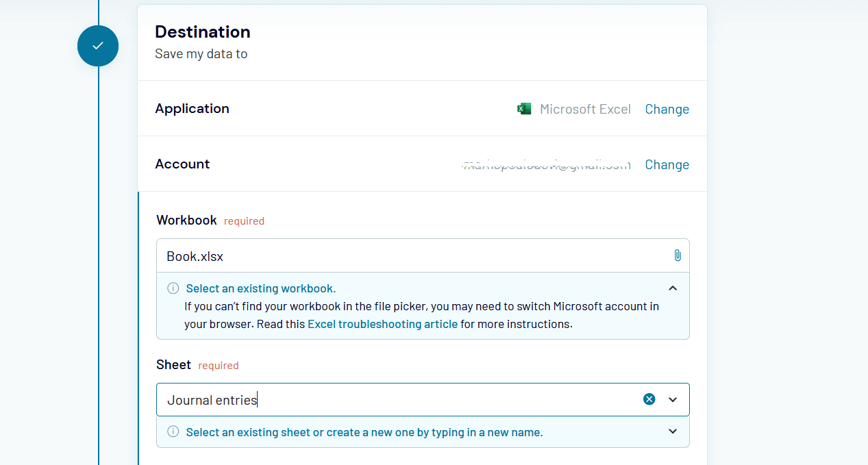Viewport: 868px width, 465px height.
Task: Open the Sheet dropdown arrow
Action: 673,399
